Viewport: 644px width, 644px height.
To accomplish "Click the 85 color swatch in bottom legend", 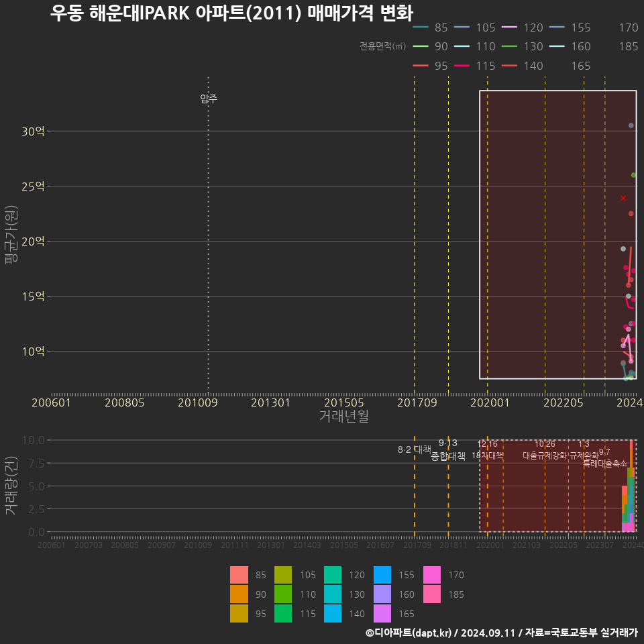I will point(239,575).
